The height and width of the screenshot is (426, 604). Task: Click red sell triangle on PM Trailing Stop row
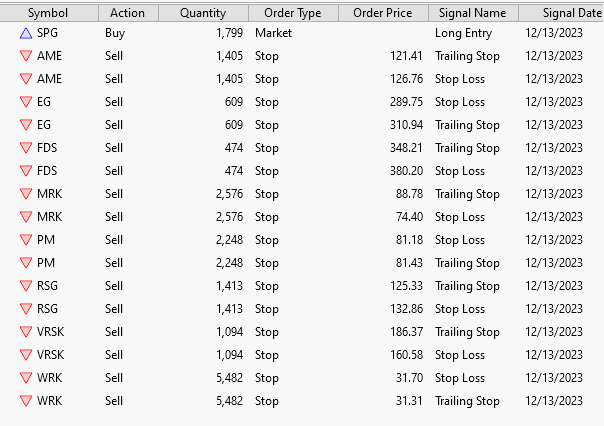[x=25, y=263]
